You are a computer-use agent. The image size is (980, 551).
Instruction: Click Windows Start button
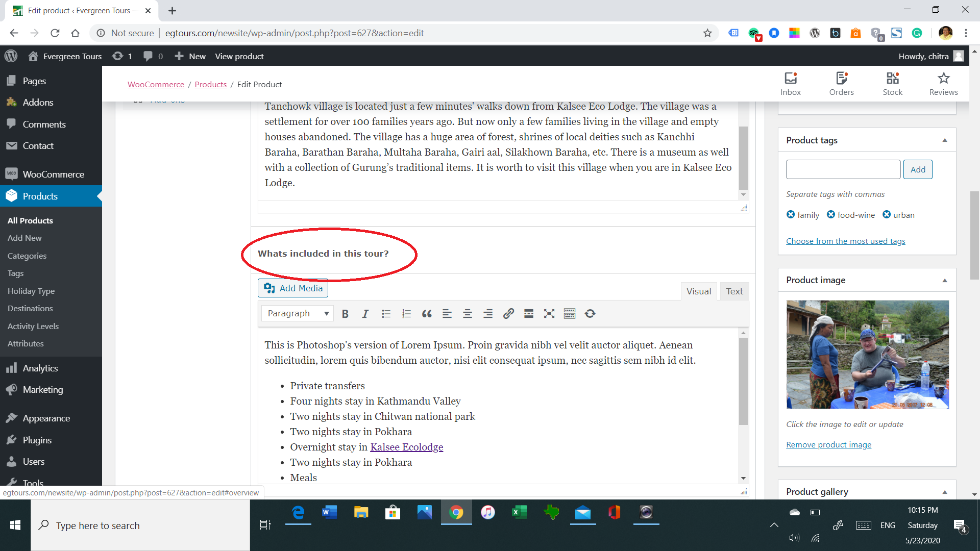click(15, 525)
